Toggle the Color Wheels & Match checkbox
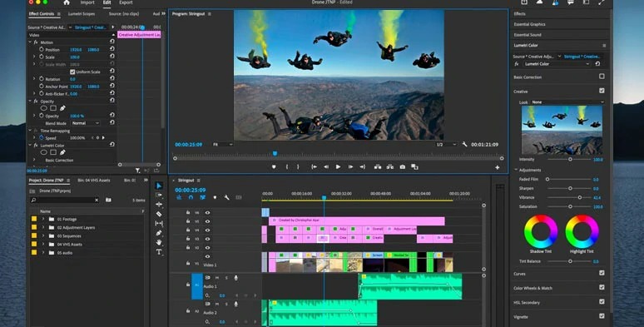Viewport: 644px width, 327px height. point(602,287)
